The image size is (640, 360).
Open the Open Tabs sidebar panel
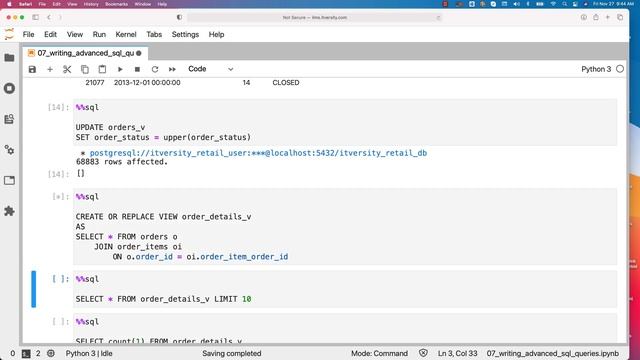coord(9,180)
